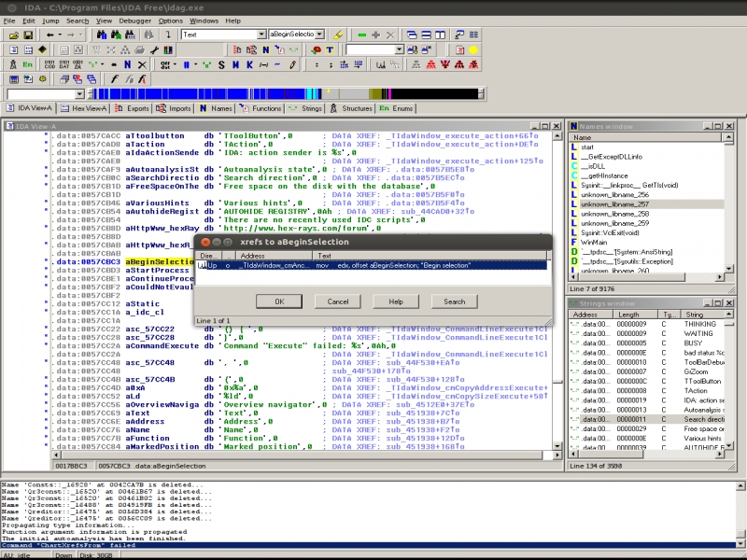This screenshot has width=747, height=560.
Task: Open the dropdown left of navigation band
Action: pyautogui.click(x=79, y=94)
